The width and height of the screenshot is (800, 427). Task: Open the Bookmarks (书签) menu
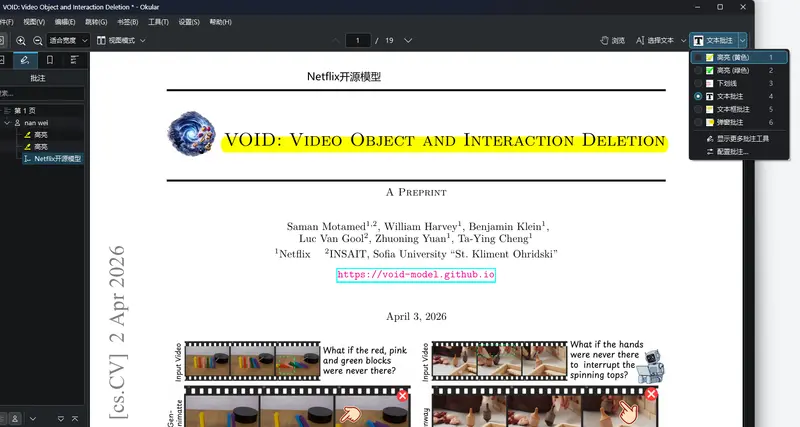129,20
